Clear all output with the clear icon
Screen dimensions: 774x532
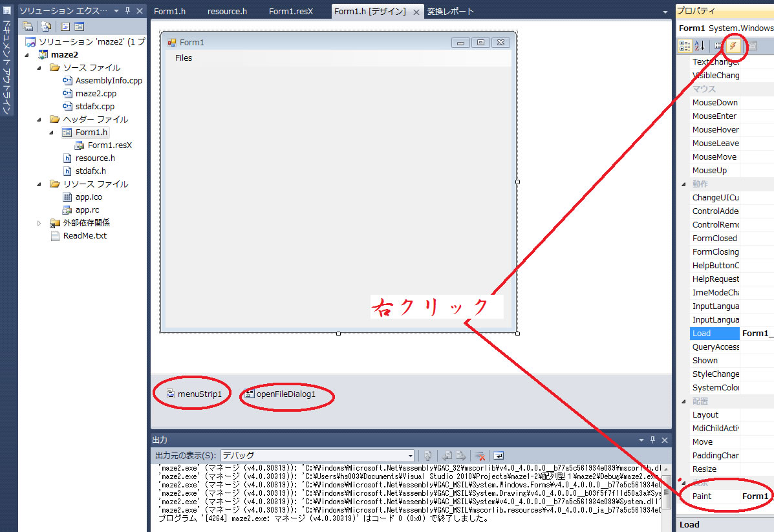pyautogui.click(x=480, y=455)
